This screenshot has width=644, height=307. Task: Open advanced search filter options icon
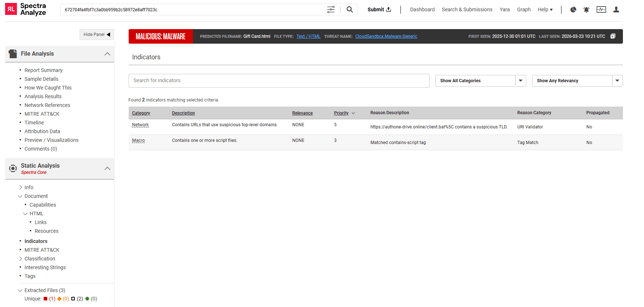331,9
